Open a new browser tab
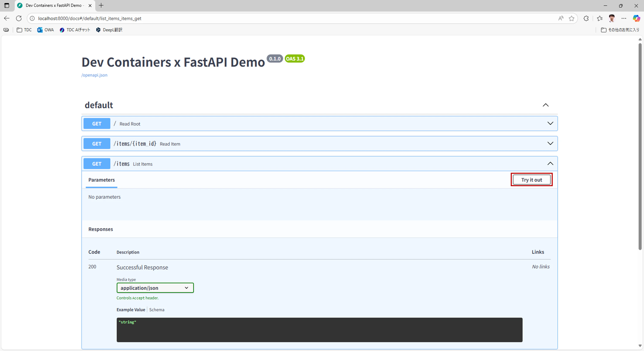Image resolution: width=644 pixels, height=351 pixels. pyautogui.click(x=101, y=5)
